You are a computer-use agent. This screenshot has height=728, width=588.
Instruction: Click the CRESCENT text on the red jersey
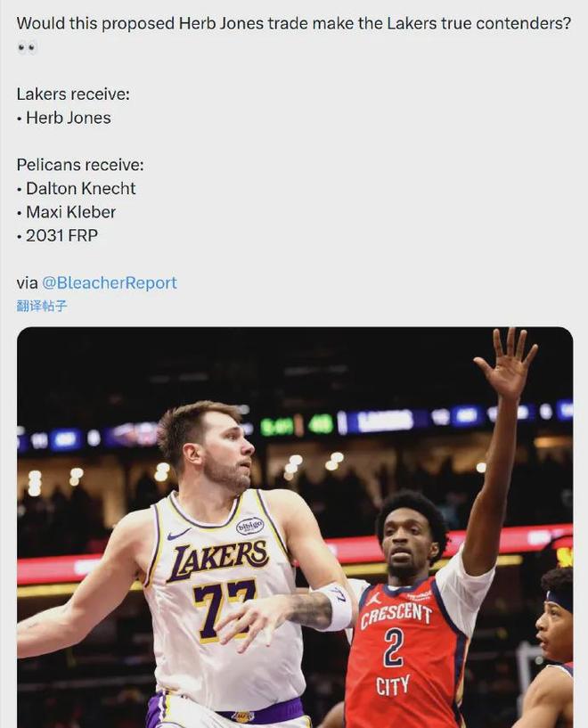[396, 616]
